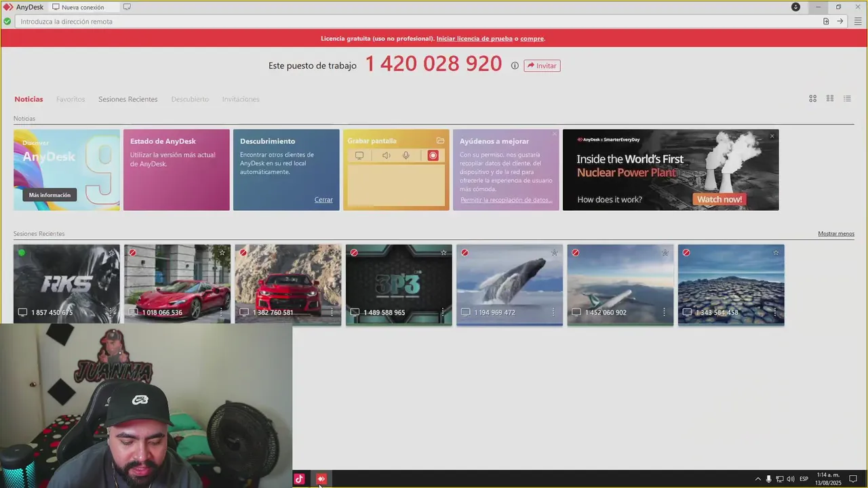This screenshot has width=868, height=488.
Task: Favorite session 1 489 588 965 with star
Action: (443, 253)
